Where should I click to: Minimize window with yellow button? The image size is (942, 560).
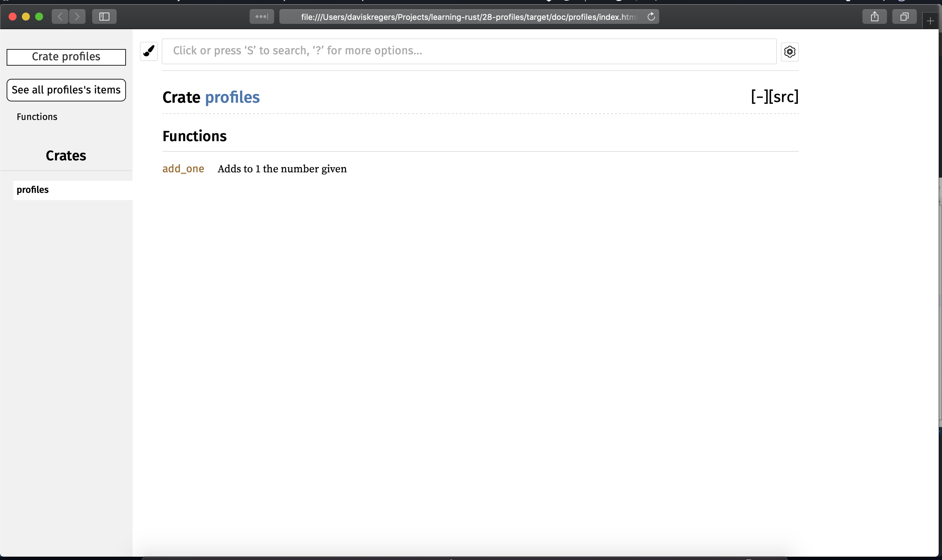(x=26, y=17)
